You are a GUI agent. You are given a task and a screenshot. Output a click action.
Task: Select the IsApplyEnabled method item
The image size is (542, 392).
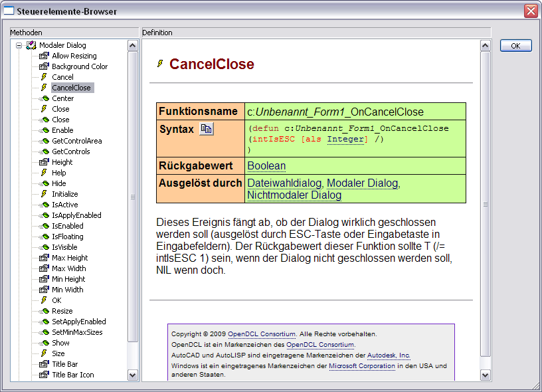tap(76, 215)
